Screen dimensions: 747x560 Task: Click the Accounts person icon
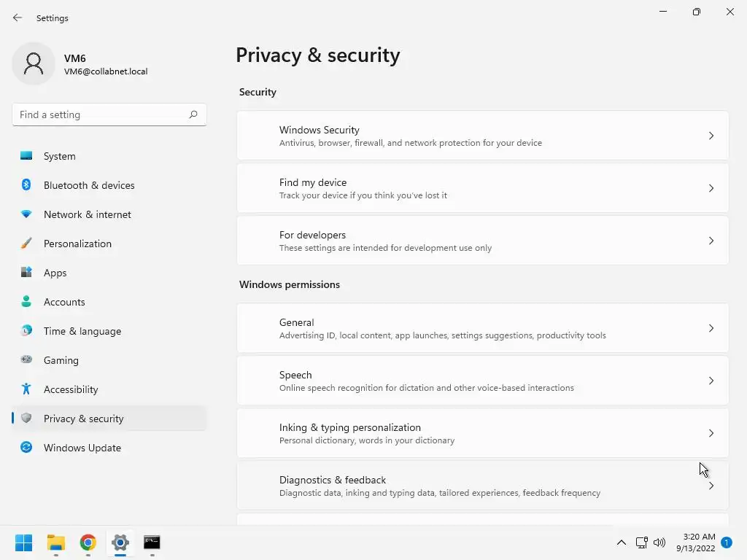tap(26, 302)
